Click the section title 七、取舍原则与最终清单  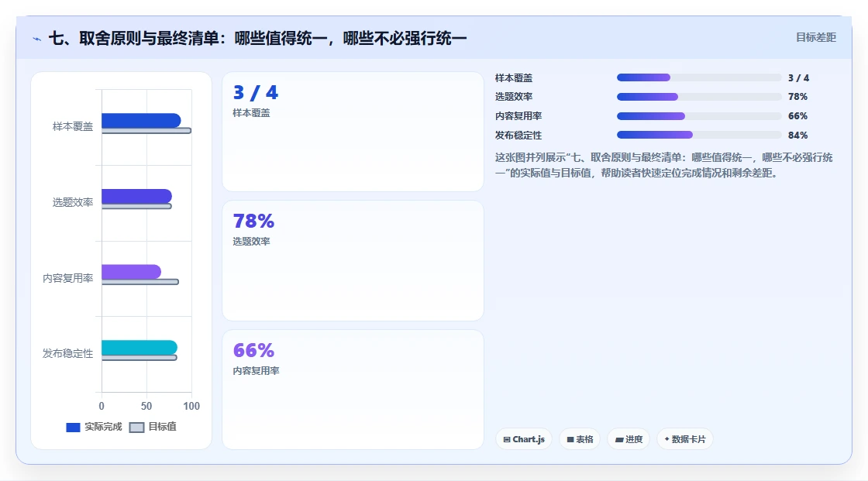258,38
